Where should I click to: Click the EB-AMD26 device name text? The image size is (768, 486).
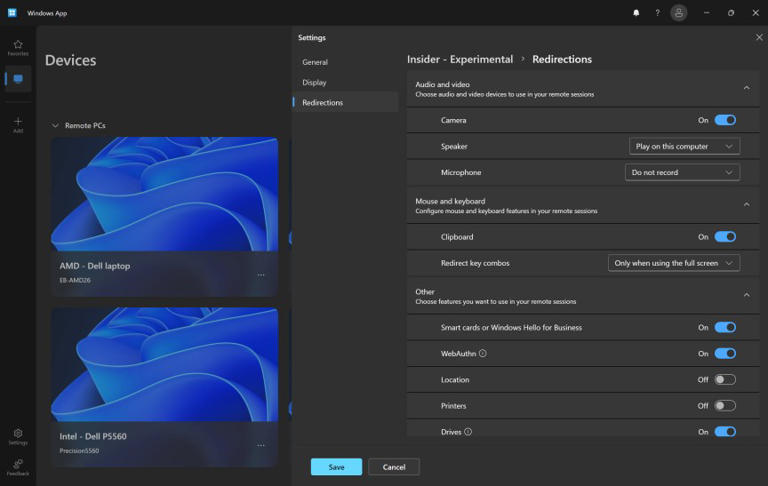[75, 280]
